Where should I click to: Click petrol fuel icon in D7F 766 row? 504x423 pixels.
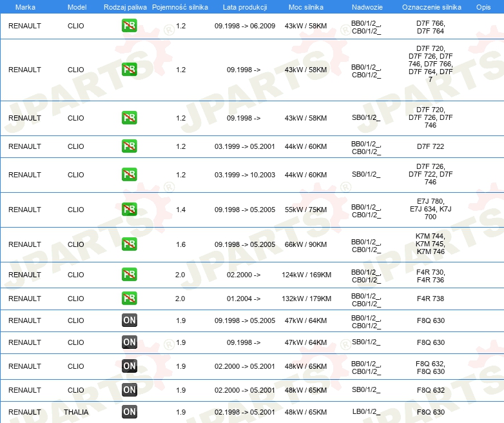click(x=129, y=26)
